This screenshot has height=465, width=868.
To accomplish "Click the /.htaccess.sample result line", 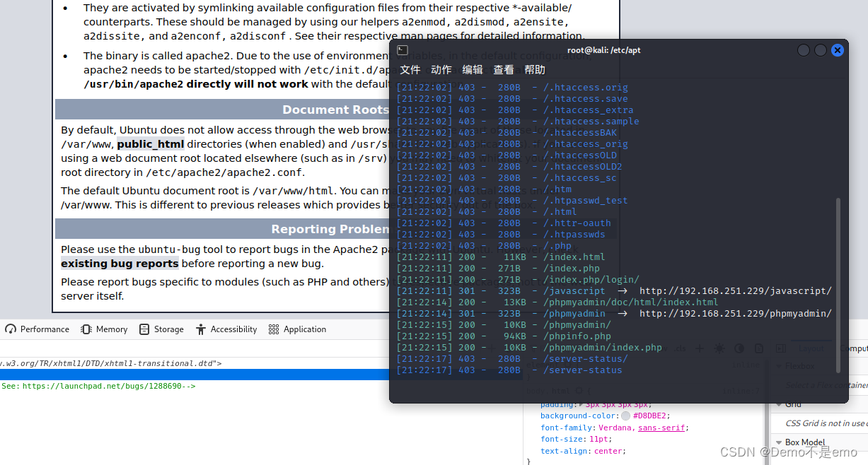I will (x=517, y=122).
